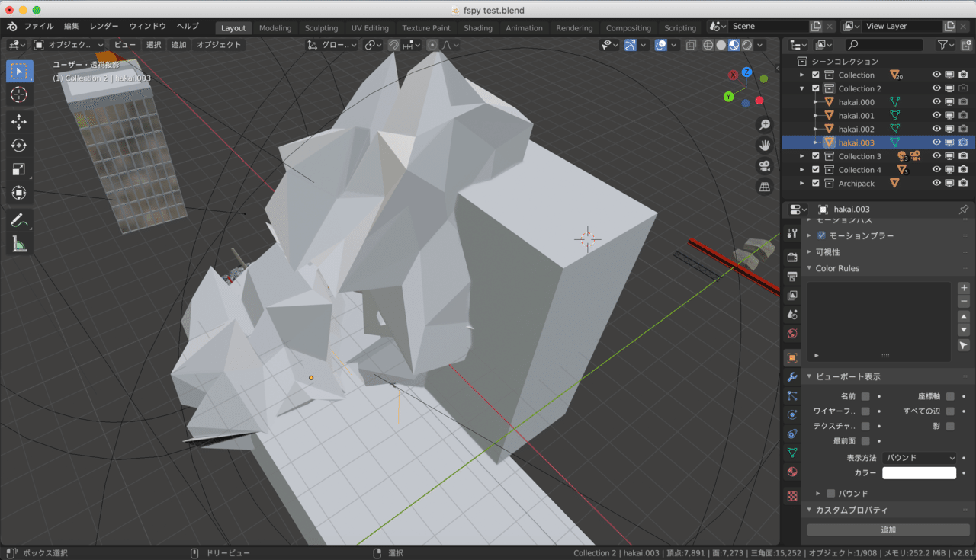The width and height of the screenshot is (976, 560).
Task: Uncheck the Archipack collection checkbox
Action: [815, 184]
